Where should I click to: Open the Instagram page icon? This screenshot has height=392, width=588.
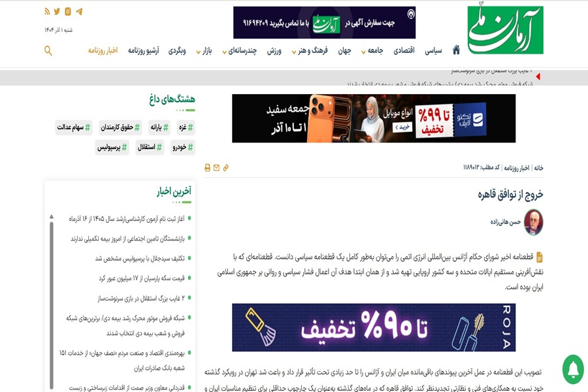(68, 12)
